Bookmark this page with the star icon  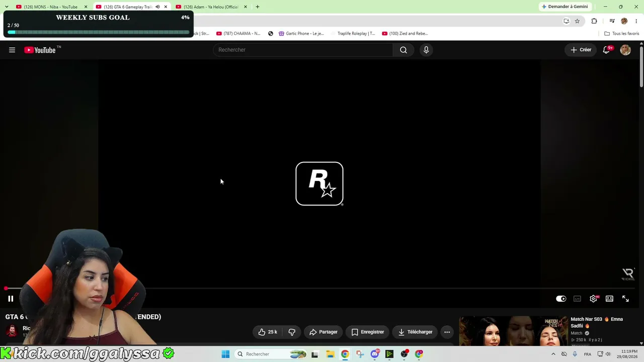tap(577, 21)
